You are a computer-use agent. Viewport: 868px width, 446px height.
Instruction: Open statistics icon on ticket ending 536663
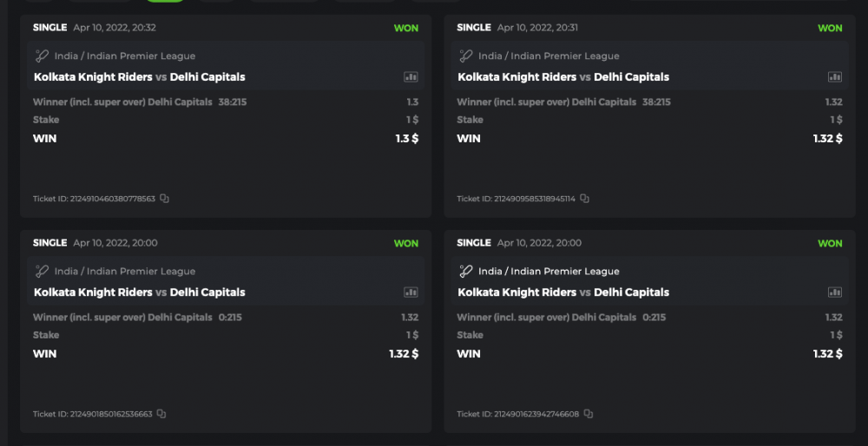[x=411, y=292]
